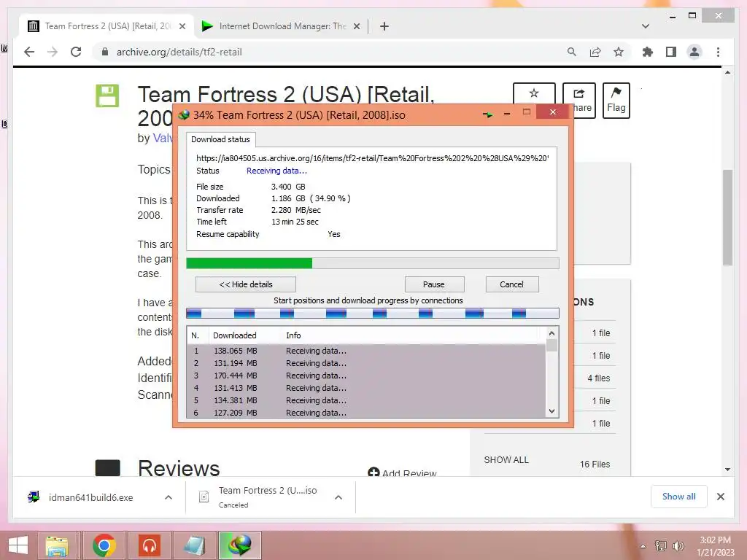Close the Internet Download Manager tab
Viewport: 747px width, 560px height.
pos(356,27)
